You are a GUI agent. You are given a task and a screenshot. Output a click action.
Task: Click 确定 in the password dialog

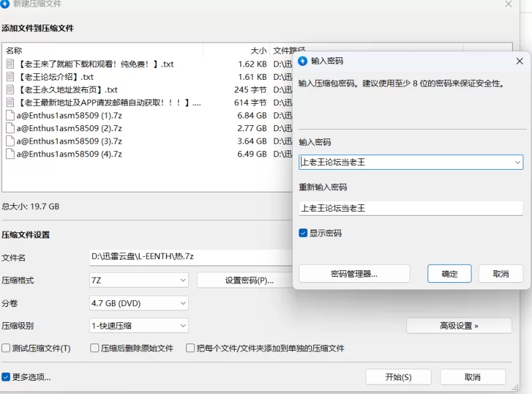(450, 274)
